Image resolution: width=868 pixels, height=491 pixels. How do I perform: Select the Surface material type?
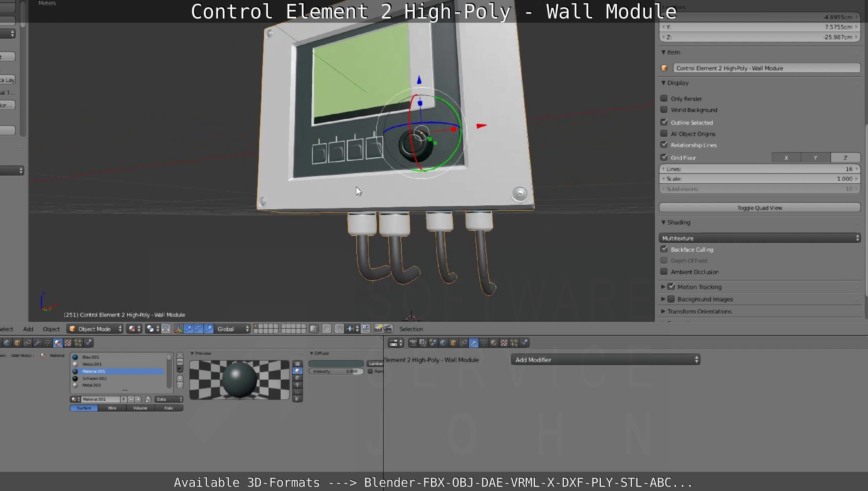coord(84,408)
